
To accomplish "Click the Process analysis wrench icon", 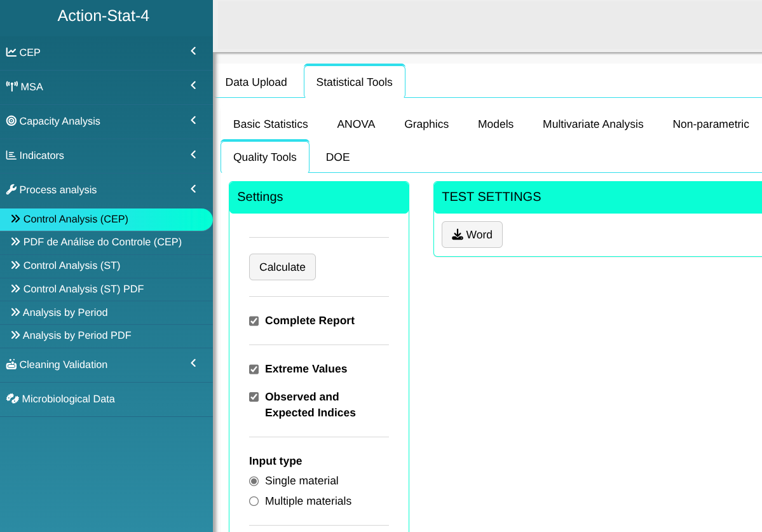I will 11,189.
